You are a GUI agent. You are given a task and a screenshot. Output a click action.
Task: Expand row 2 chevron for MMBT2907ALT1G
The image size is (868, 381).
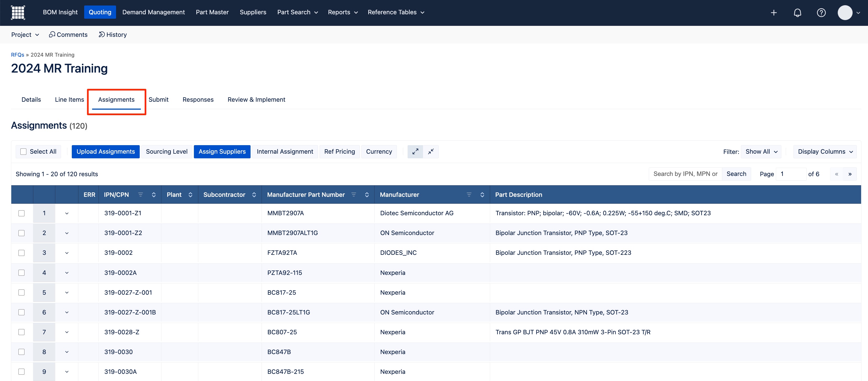pos(67,233)
